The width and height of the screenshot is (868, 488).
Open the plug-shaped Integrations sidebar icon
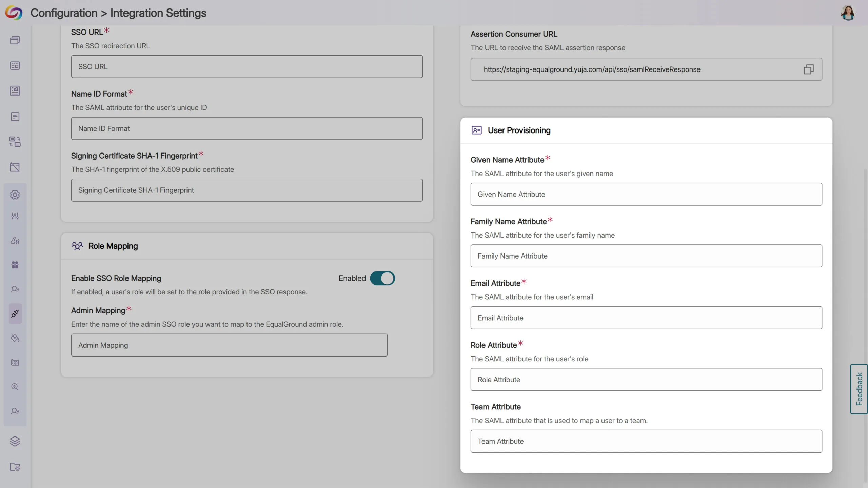pos(15,313)
